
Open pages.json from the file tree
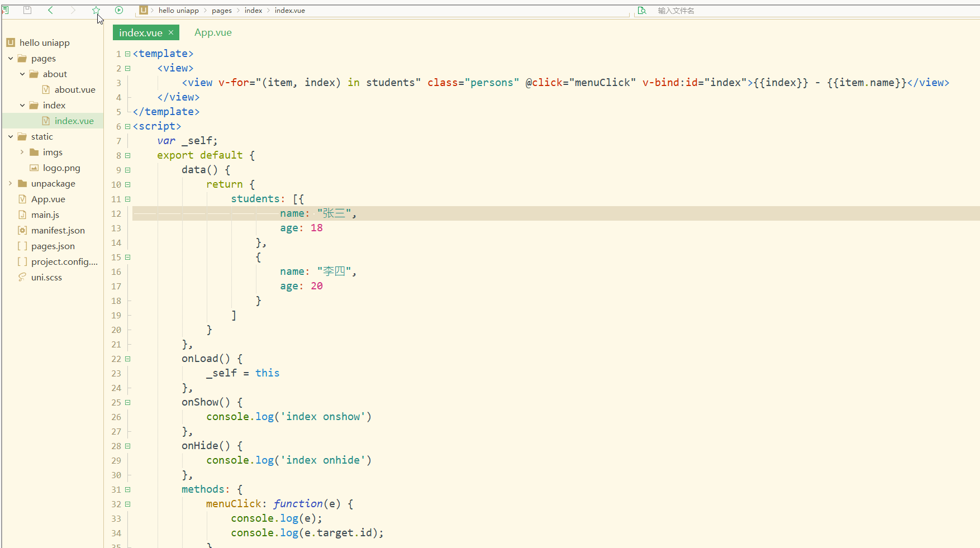[x=53, y=246]
